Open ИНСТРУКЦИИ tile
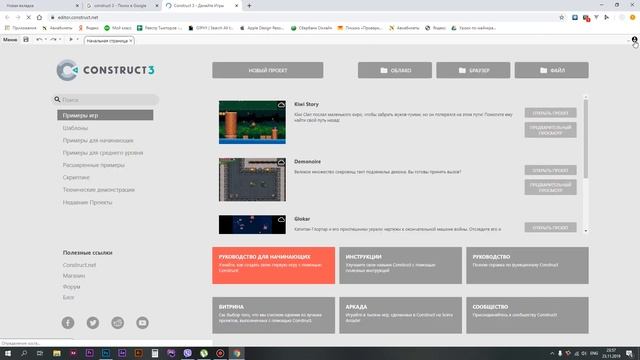The width and height of the screenshot is (640, 360). (400, 265)
